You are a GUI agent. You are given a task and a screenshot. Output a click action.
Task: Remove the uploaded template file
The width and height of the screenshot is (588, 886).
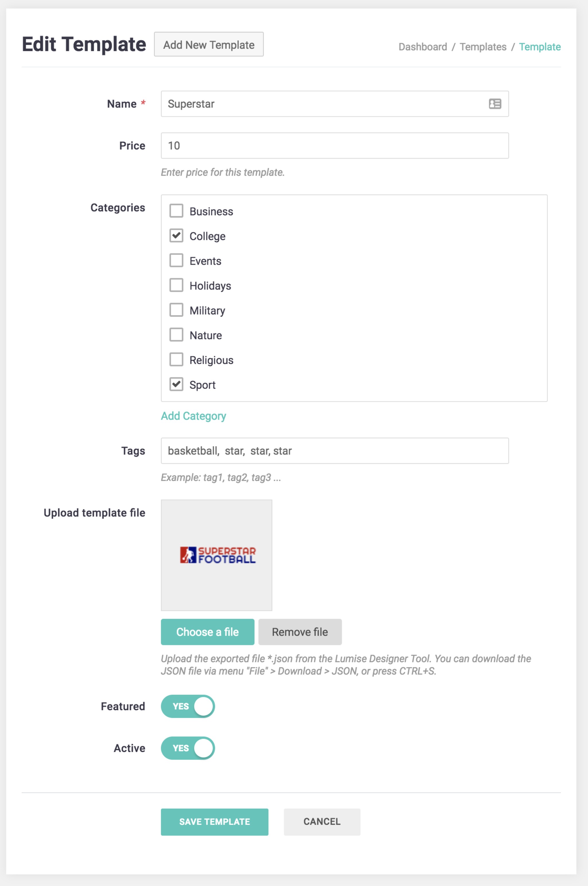[x=300, y=632]
